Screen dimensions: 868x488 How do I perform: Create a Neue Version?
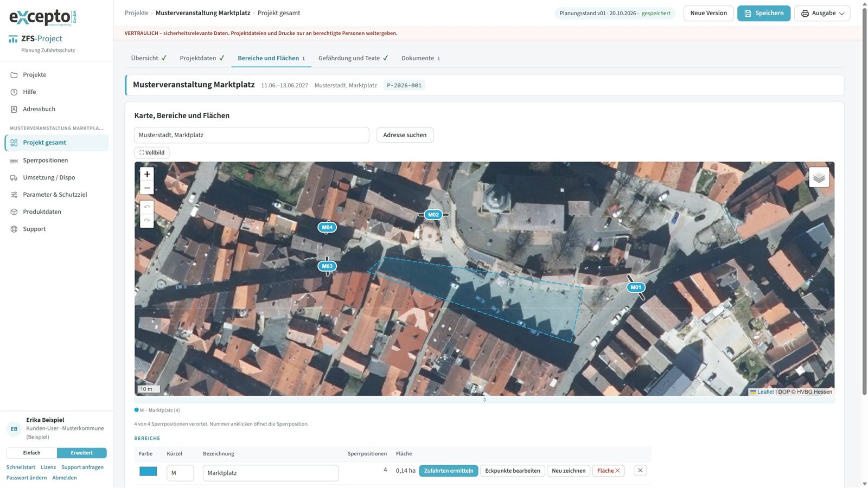[709, 13]
